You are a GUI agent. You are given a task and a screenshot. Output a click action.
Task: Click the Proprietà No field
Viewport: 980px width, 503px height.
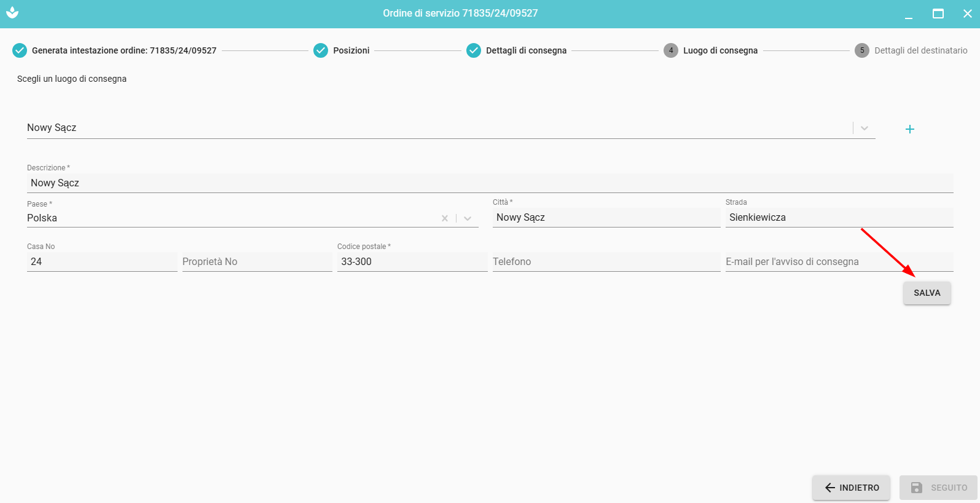(x=257, y=262)
